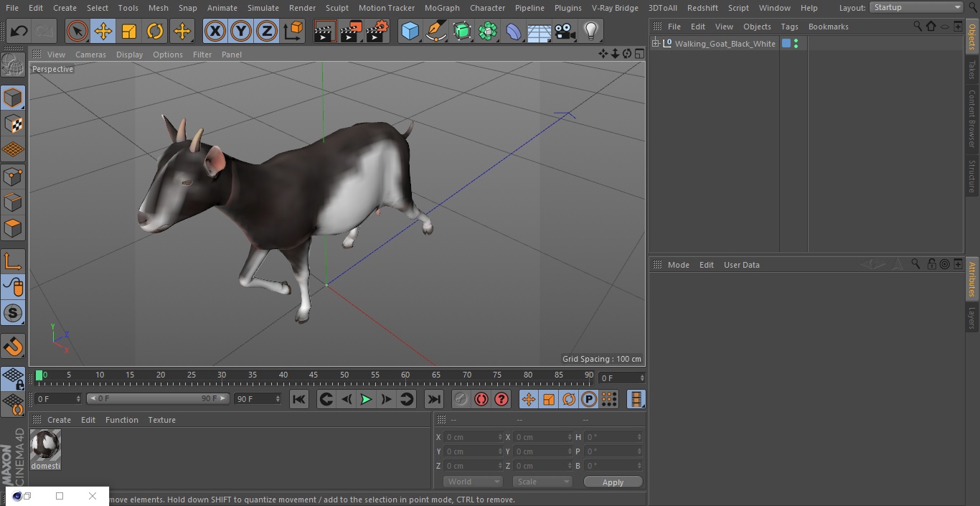
Task: Open the MoGraph menu
Action: point(442,8)
